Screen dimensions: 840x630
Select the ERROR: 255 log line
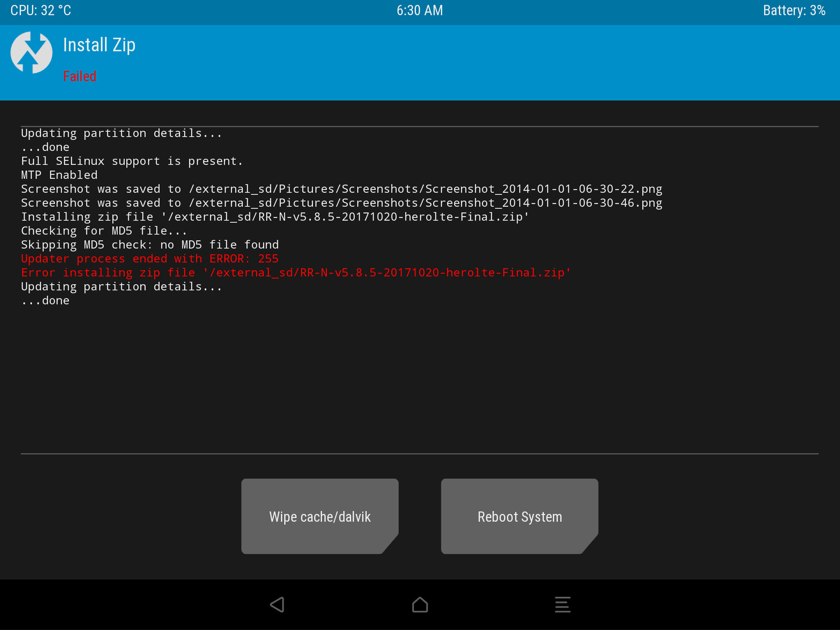tap(150, 259)
